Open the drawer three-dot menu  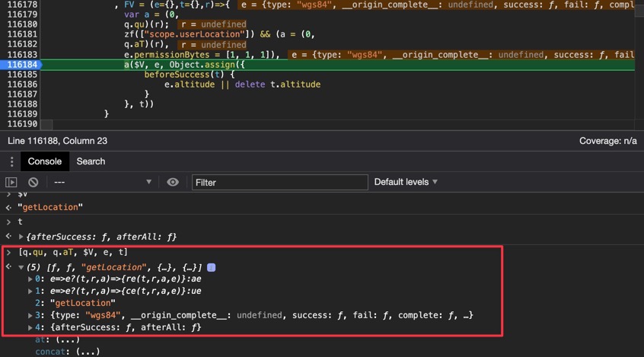[x=11, y=161]
